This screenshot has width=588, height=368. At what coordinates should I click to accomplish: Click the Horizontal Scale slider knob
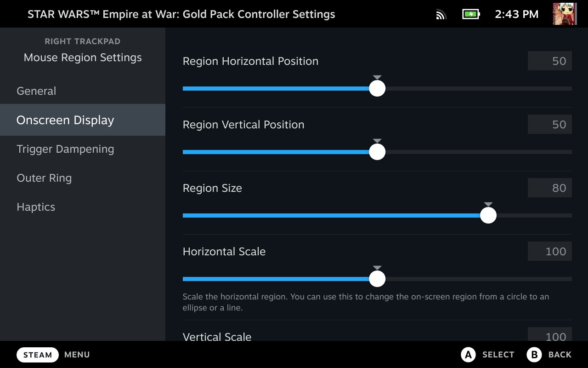coord(377,279)
